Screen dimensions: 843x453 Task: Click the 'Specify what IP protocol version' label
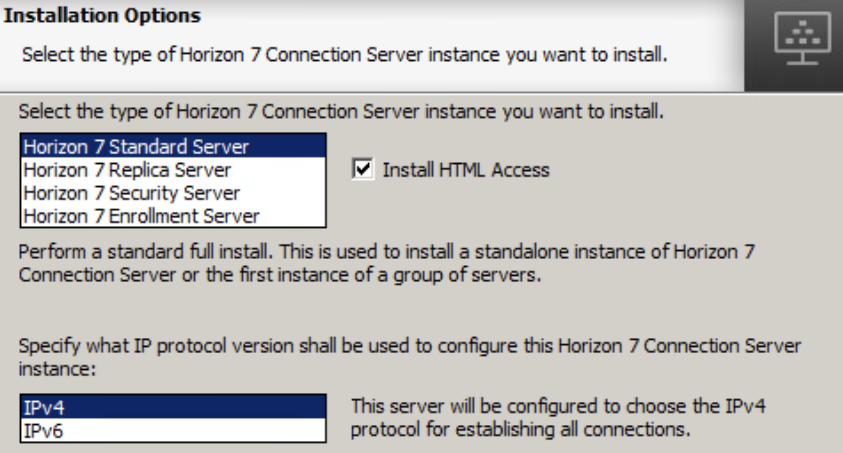pyautogui.click(x=410, y=345)
